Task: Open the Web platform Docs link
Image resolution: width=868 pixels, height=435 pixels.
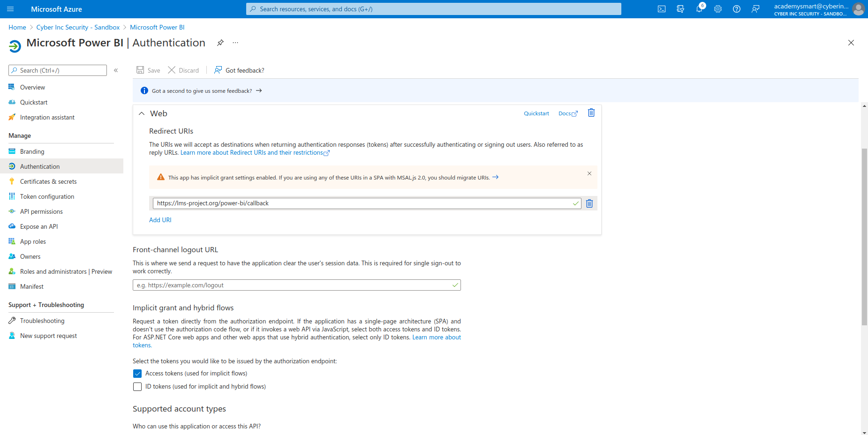Action: [568, 113]
